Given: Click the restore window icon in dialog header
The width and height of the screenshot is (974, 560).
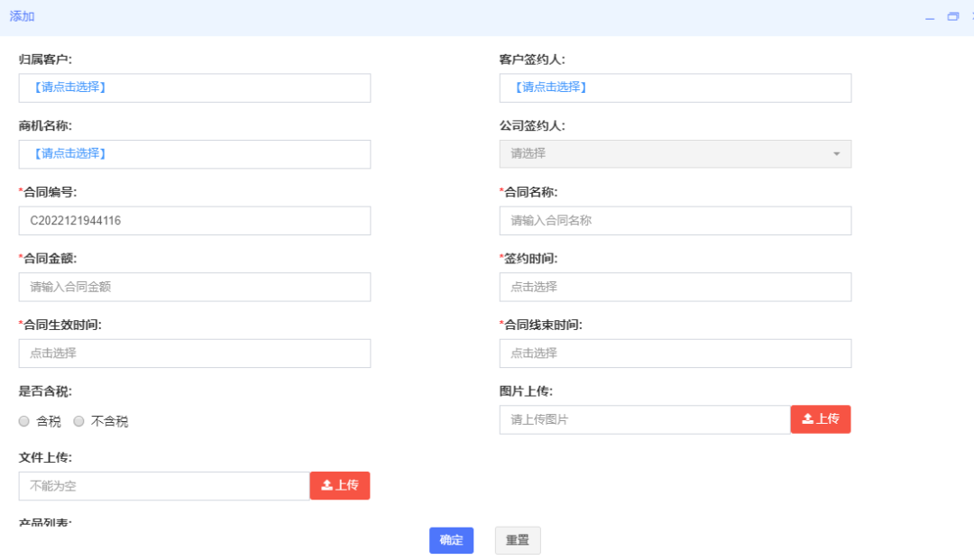Looking at the screenshot, I should click(952, 16).
